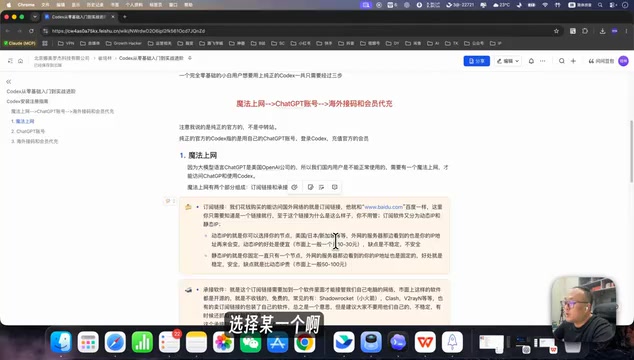Screen dimensions: 634x360
Task: Open Chrome from the Dock
Action: [x=305, y=342]
